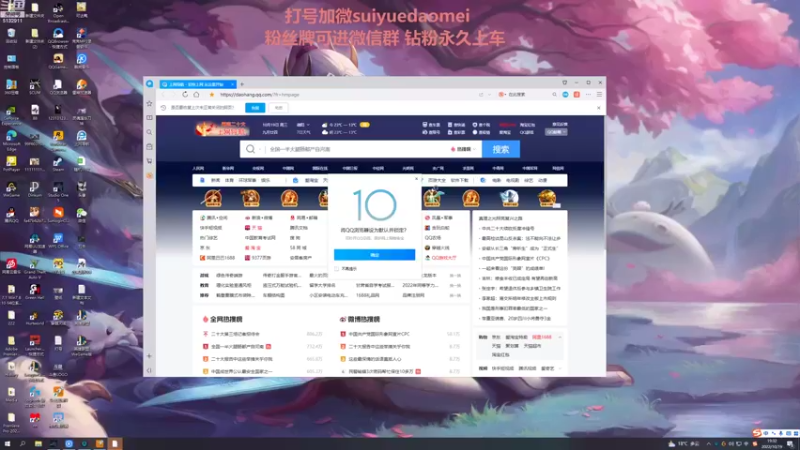Expand the address bar dropdown arrow
This screenshot has width=800, height=450.
click(x=489, y=94)
